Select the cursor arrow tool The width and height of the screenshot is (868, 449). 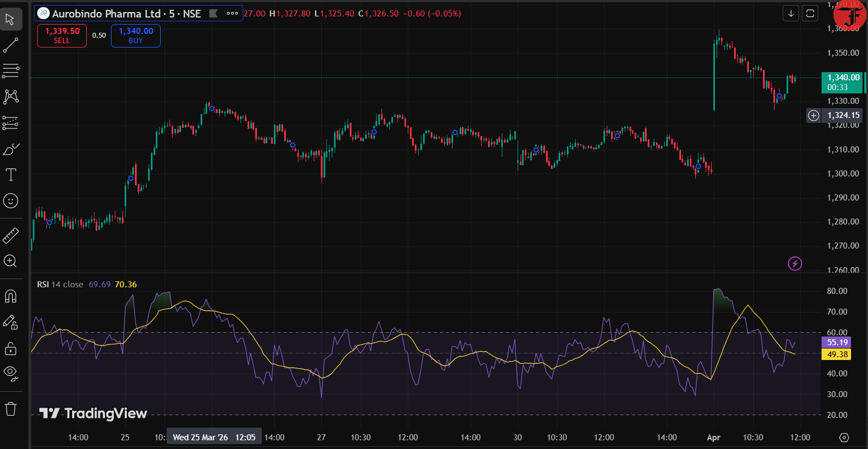10,20
